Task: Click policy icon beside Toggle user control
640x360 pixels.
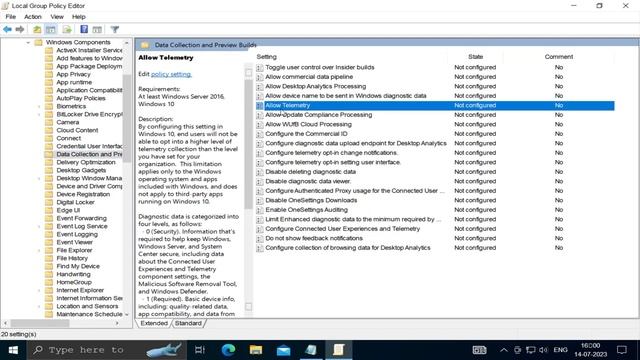Action: pyautogui.click(x=260, y=67)
